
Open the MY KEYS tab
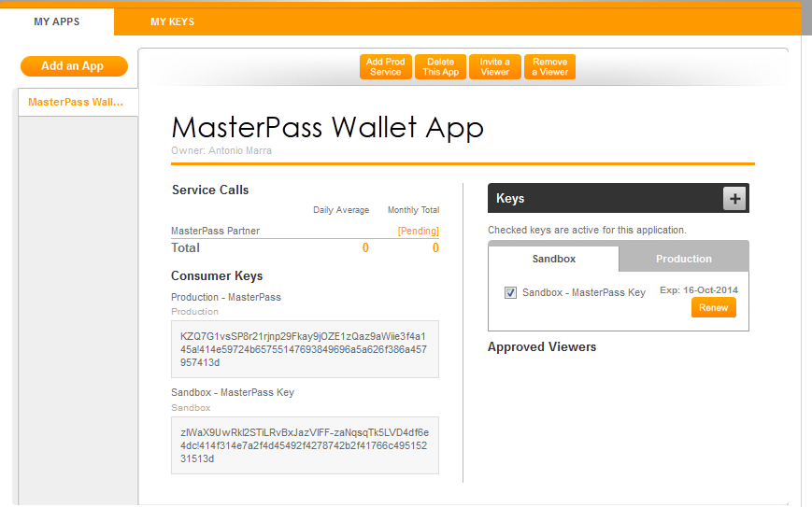(x=173, y=21)
